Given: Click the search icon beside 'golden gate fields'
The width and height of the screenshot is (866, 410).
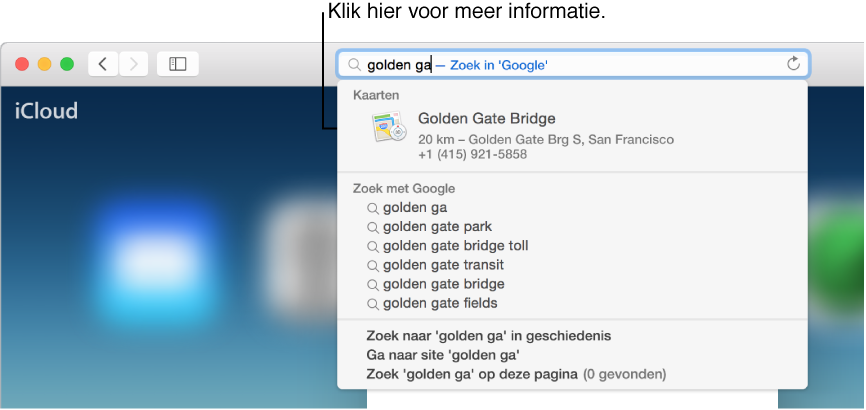Looking at the screenshot, I should pyautogui.click(x=373, y=303).
